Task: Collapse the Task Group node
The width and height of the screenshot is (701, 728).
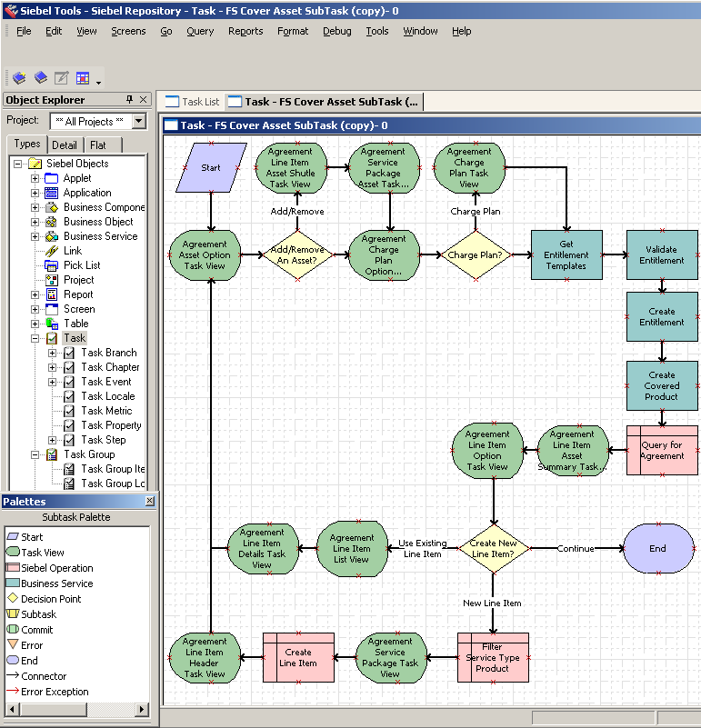Action: pos(35,455)
